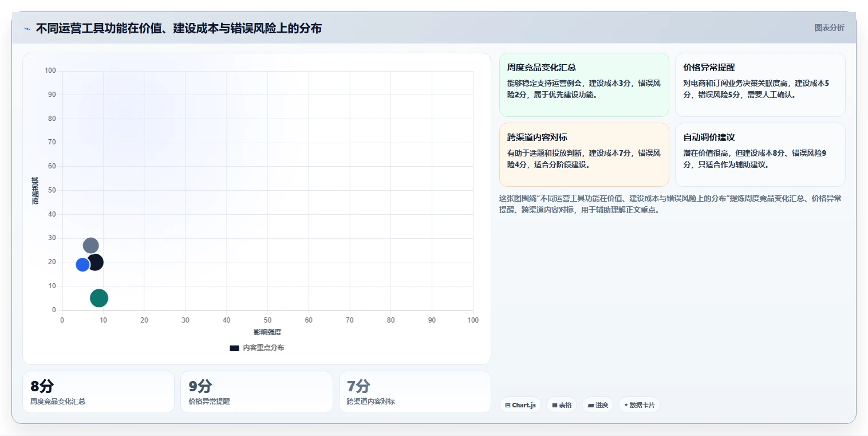The image size is (868, 436).
Task: Open the 价格异常提醒 info card
Action: (x=760, y=85)
